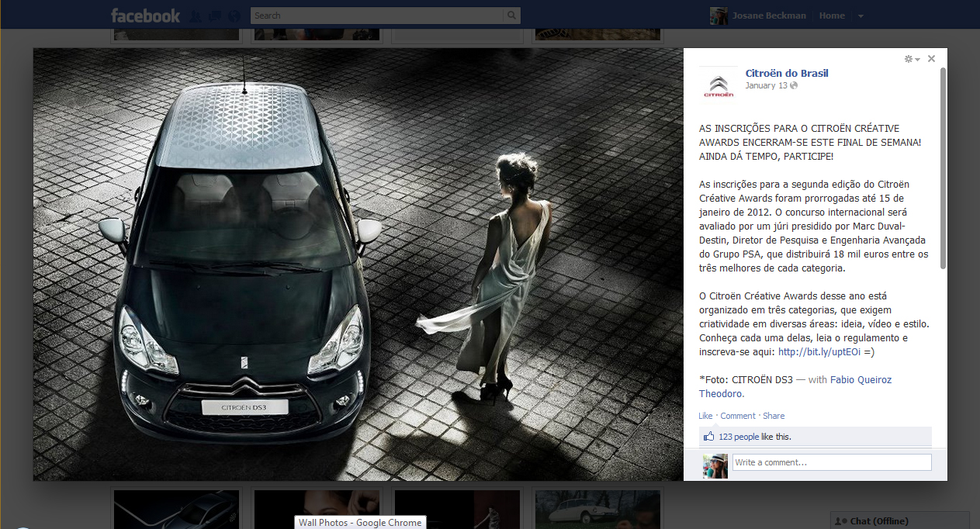
Task: Click the chat person icon
Action: click(x=840, y=520)
